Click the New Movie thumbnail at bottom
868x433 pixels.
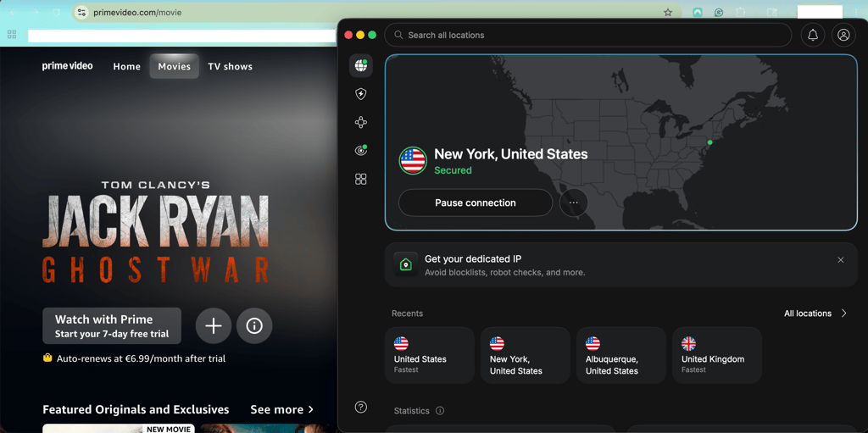119,429
